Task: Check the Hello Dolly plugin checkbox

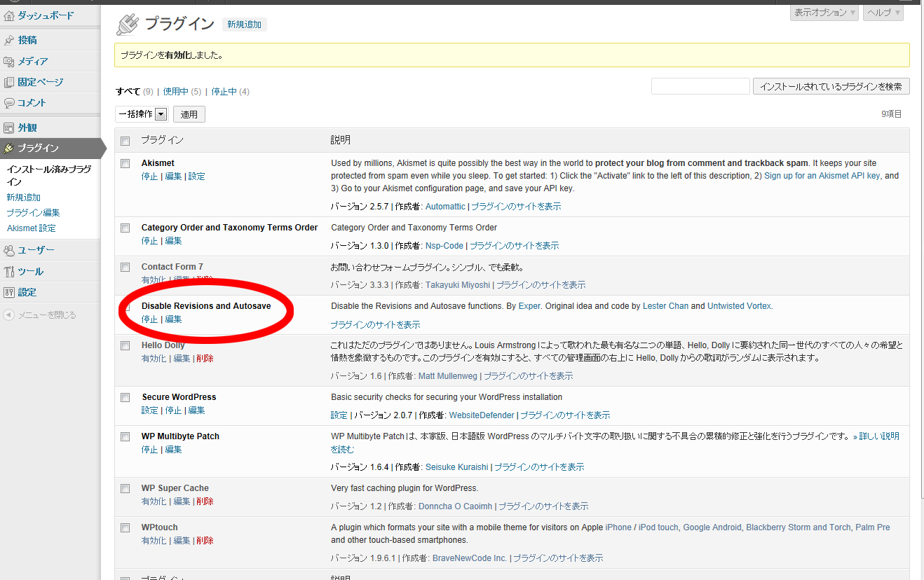Action: (125, 345)
